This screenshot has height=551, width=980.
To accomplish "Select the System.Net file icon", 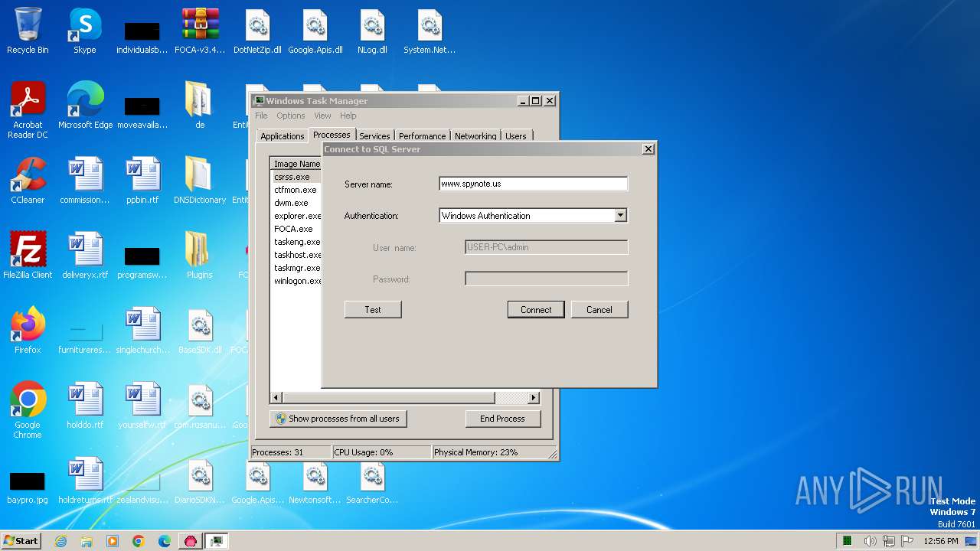I will click(430, 31).
